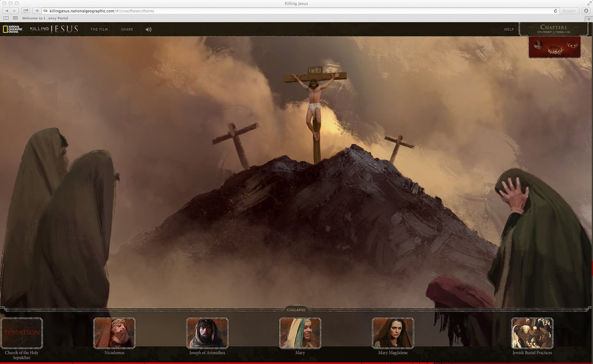This screenshot has height=364, width=593.
Task: Open the Jewish Burial Practices thumbnail
Action: 532,333
